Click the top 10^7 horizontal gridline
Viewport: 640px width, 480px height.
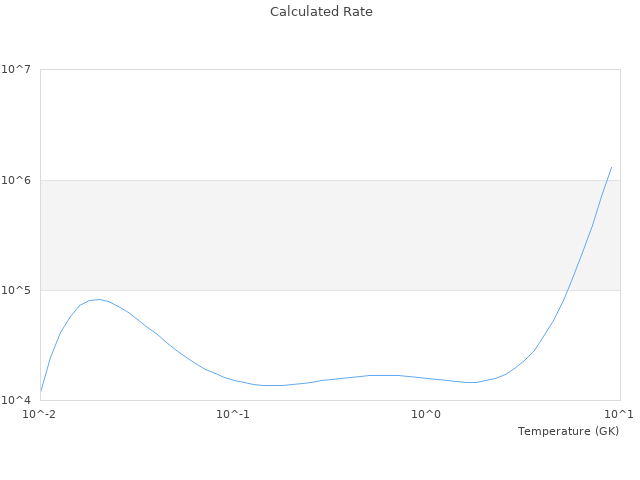click(x=330, y=70)
